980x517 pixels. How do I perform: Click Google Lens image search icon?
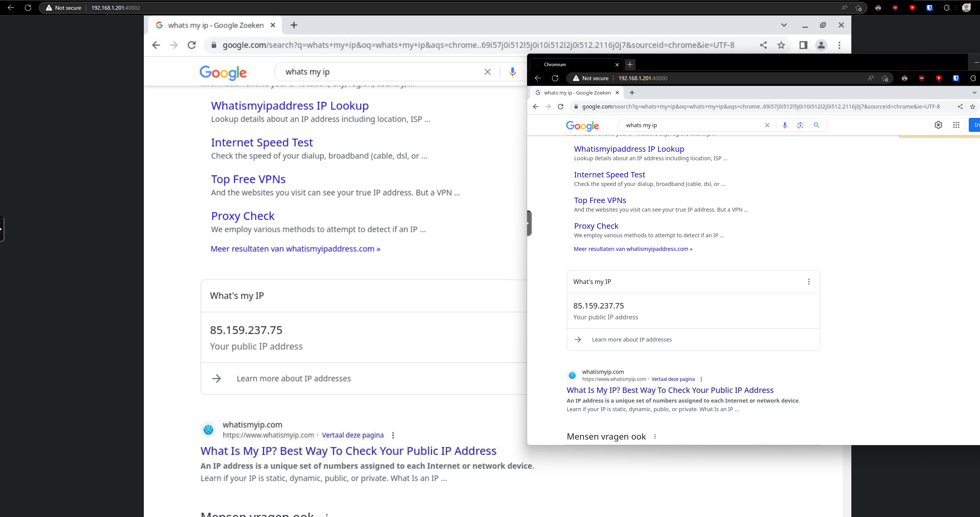tap(800, 125)
